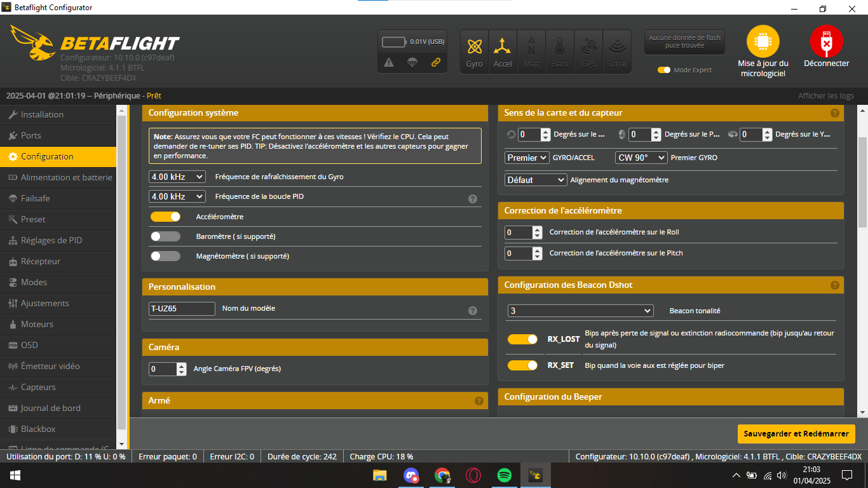Expand the Beacon tonalité dropdown
Image resolution: width=868 pixels, height=488 pixels.
[x=580, y=311]
